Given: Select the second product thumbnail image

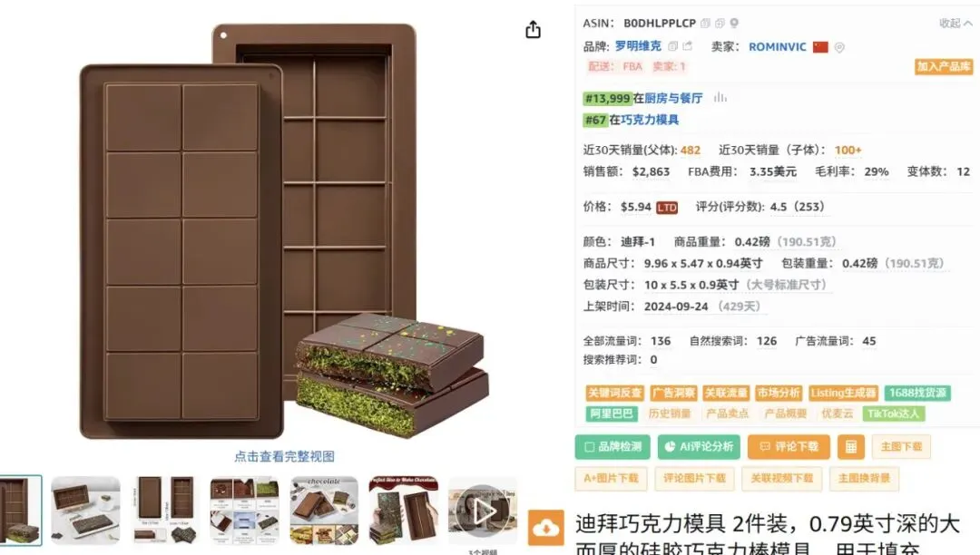Looking at the screenshot, I should tap(85, 511).
